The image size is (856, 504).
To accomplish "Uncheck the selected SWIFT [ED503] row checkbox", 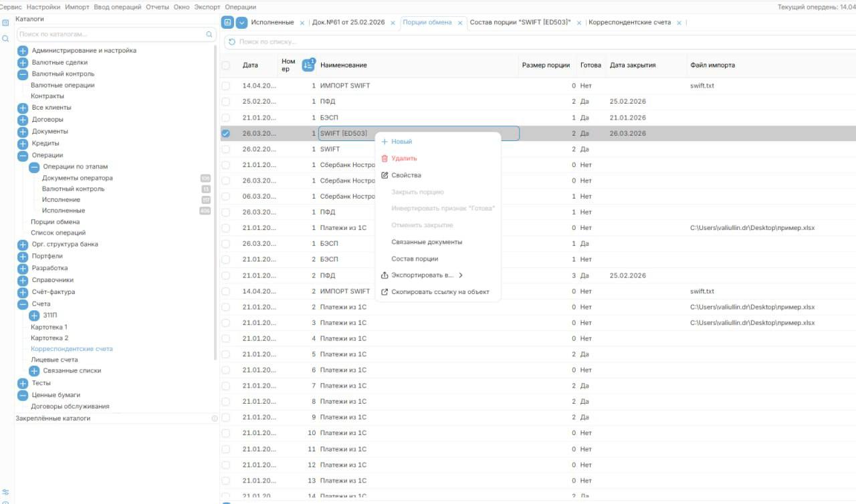I will pyautogui.click(x=226, y=134).
